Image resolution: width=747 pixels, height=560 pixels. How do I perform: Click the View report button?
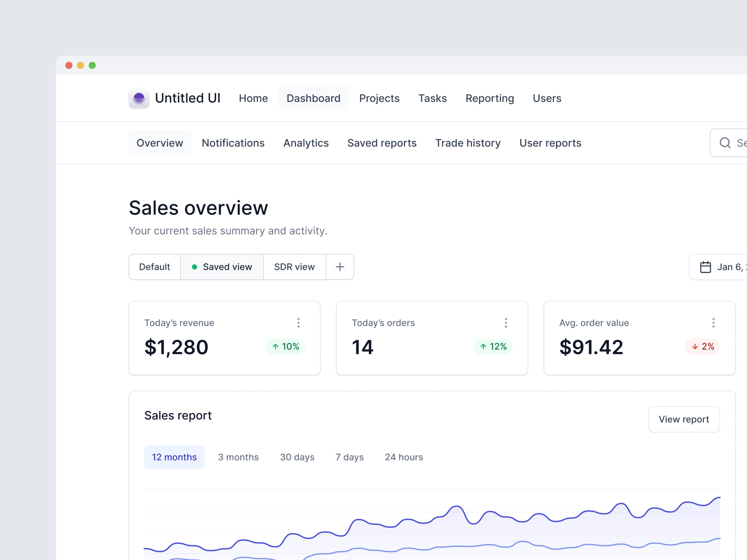pyautogui.click(x=684, y=419)
